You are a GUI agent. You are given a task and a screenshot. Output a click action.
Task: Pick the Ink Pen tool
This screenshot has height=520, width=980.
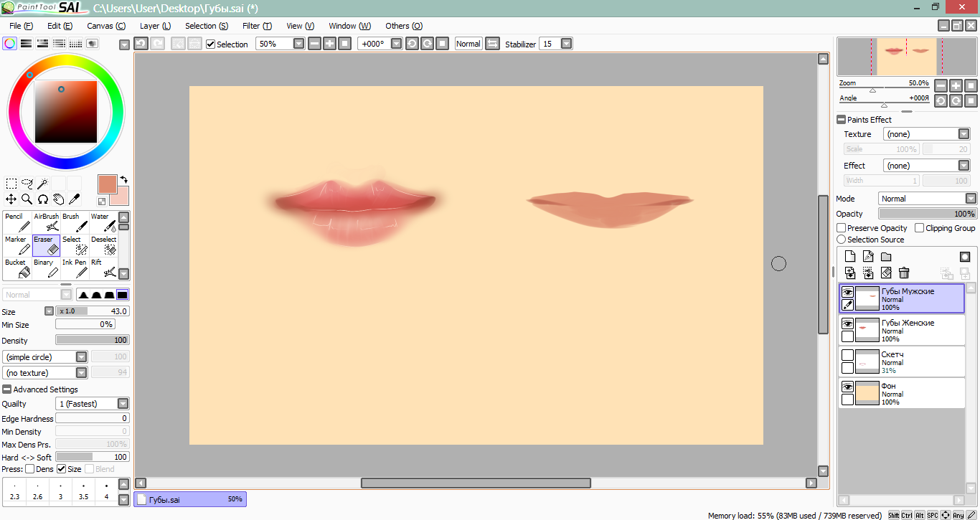coord(75,268)
